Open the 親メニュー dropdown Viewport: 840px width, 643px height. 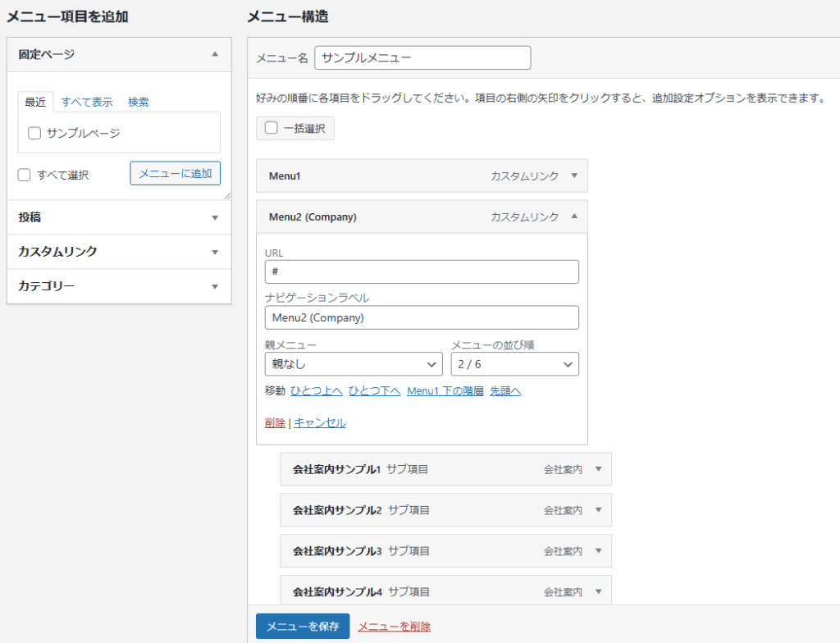tap(354, 364)
